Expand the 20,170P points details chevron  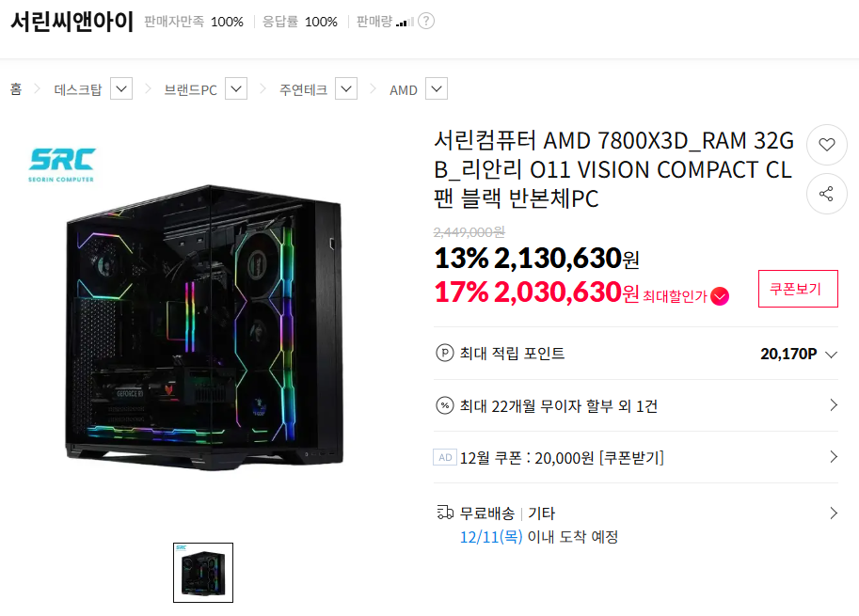tap(831, 355)
